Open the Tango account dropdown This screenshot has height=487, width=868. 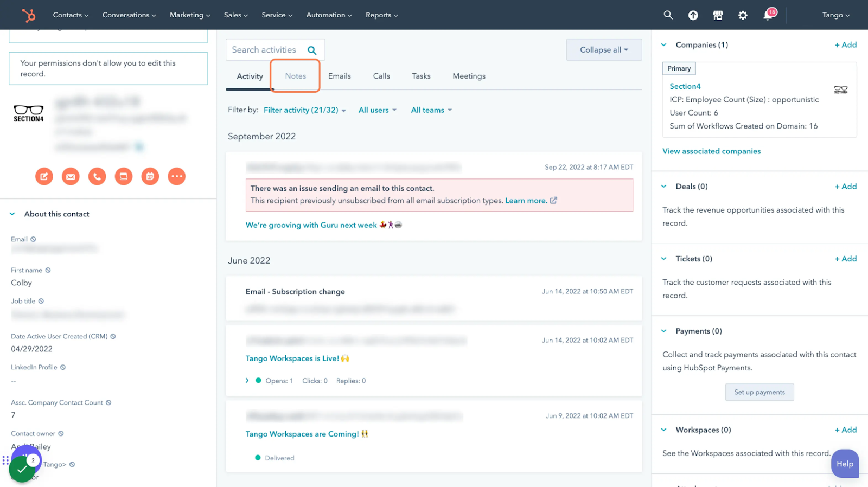[x=836, y=15]
